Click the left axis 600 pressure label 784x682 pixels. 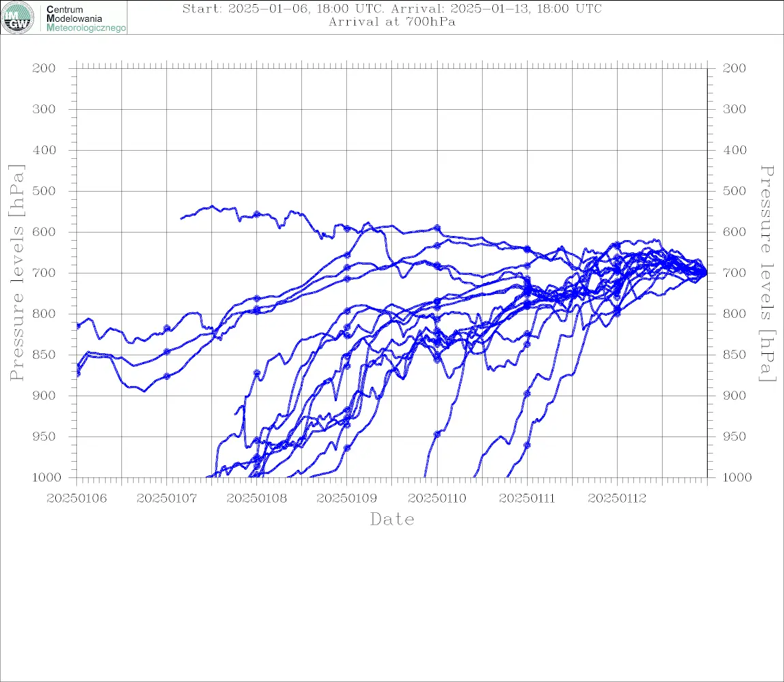point(44,232)
